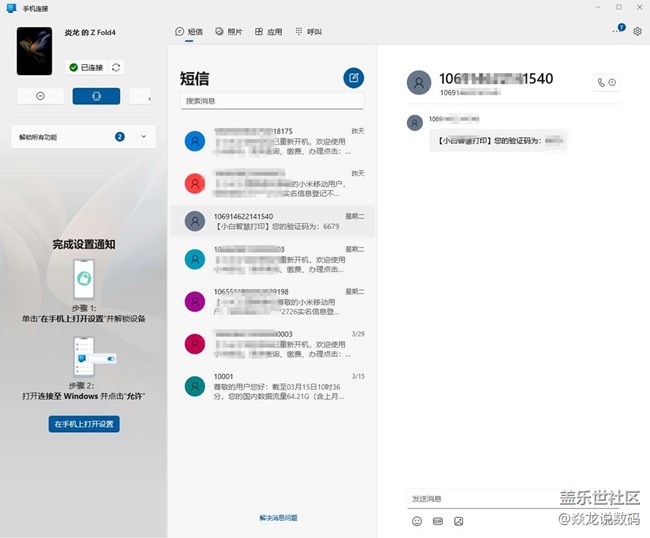Click the image attachment icon below message box

(459, 521)
